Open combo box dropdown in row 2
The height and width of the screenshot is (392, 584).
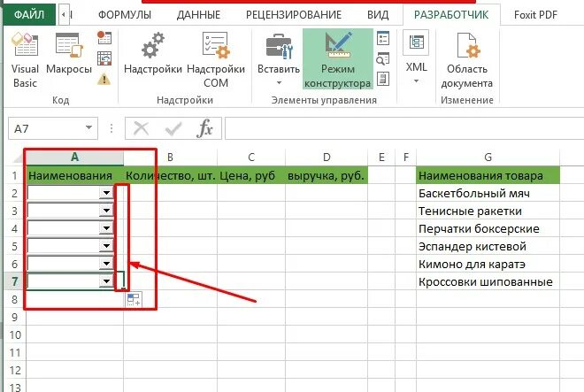[106, 193]
